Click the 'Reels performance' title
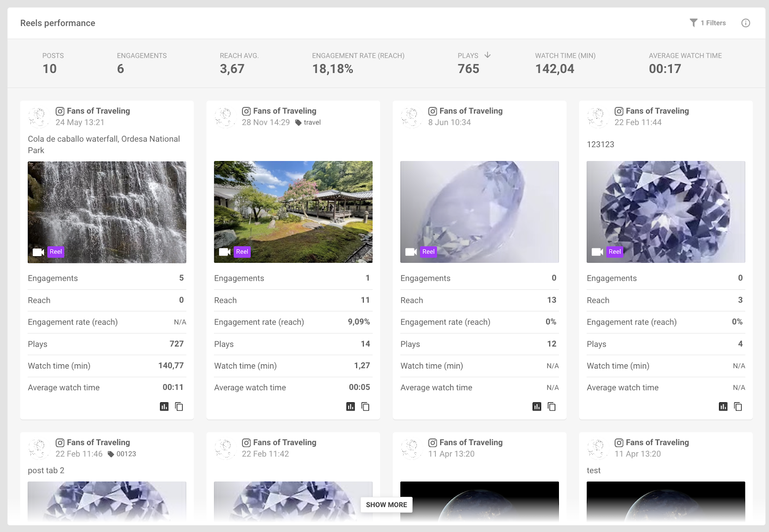 coord(58,23)
